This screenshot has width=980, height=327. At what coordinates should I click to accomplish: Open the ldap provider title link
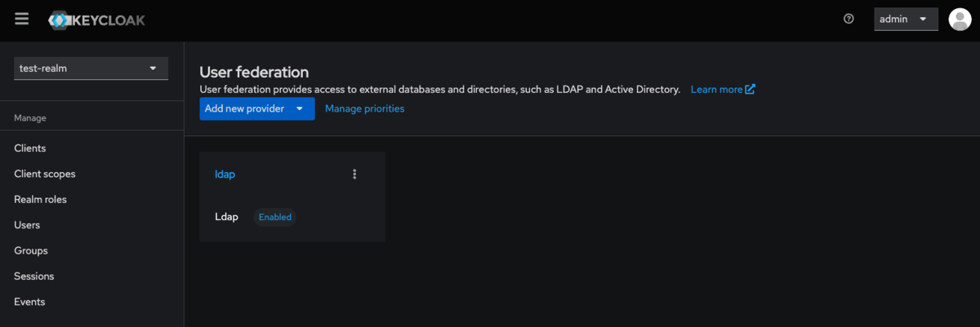pyautogui.click(x=225, y=174)
